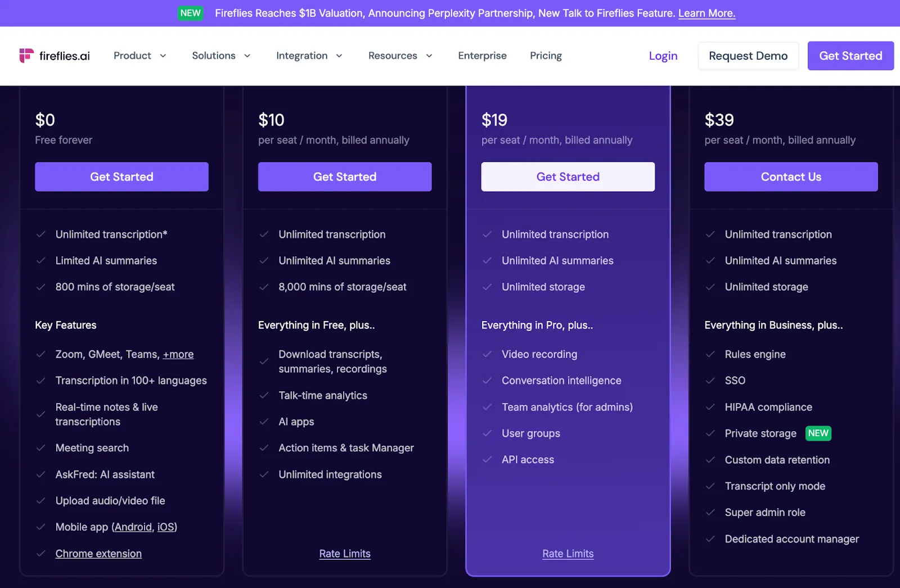Click the checkmark beside User groups
Image resolution: width=900 pixels, height=588 pixels.
487,433
